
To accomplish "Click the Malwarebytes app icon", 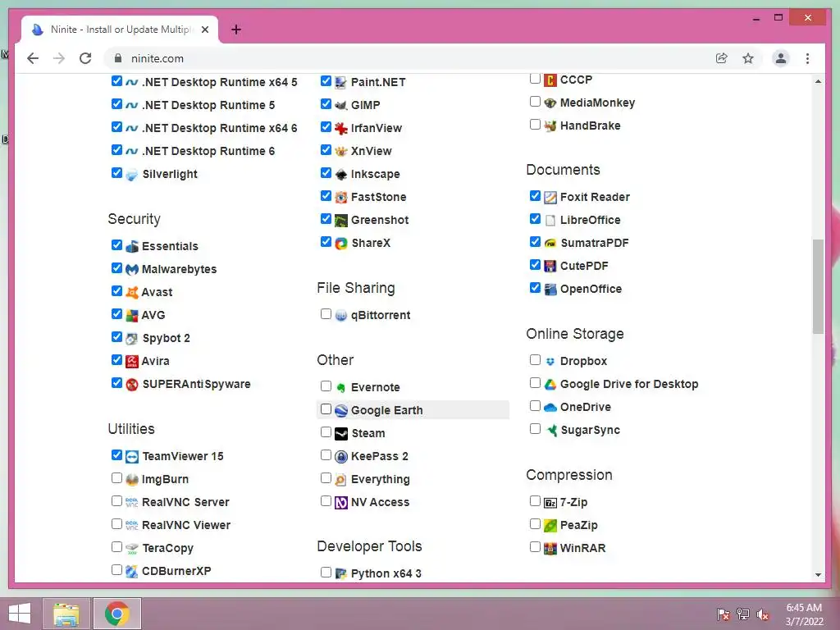I will 132,269.
